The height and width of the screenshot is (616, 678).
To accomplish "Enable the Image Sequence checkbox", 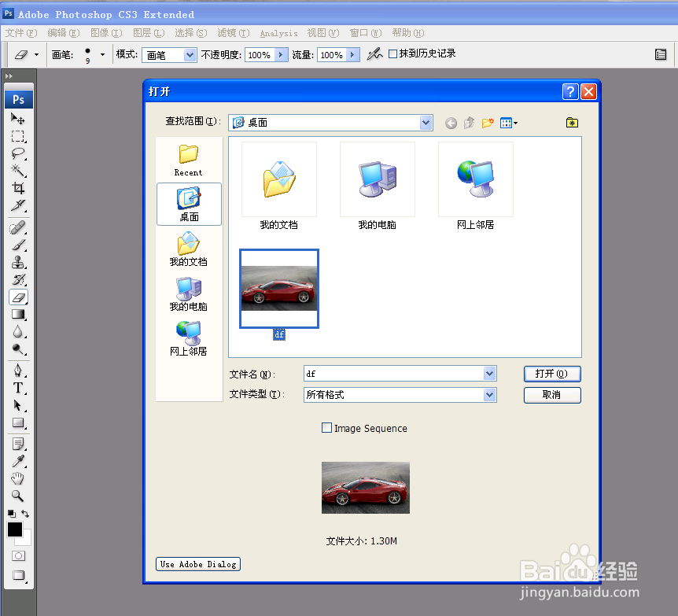I will 327,428.
